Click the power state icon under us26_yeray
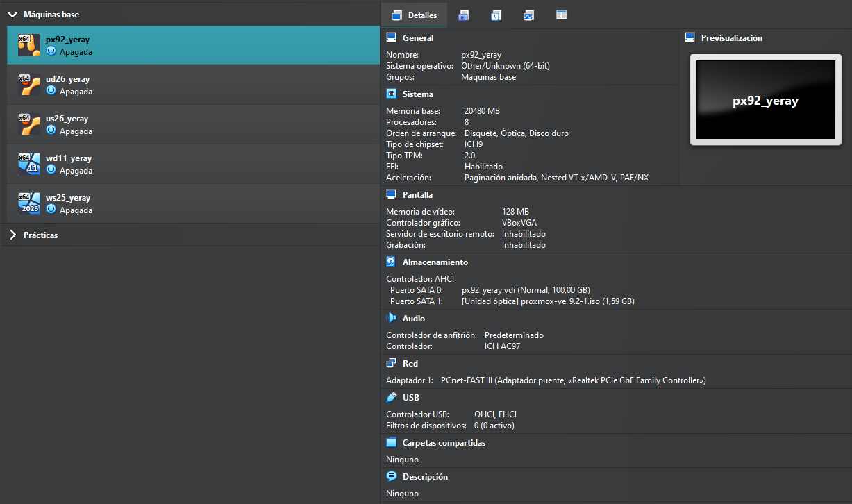Viewport: 852px width, 504px height. [51, 131]
